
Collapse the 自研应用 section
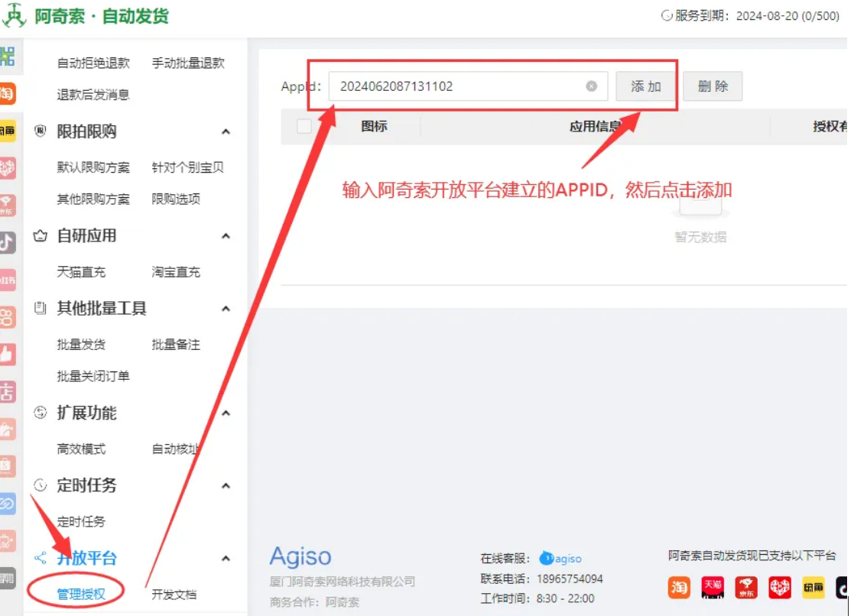pyautogui.click(x=226, y=236)
